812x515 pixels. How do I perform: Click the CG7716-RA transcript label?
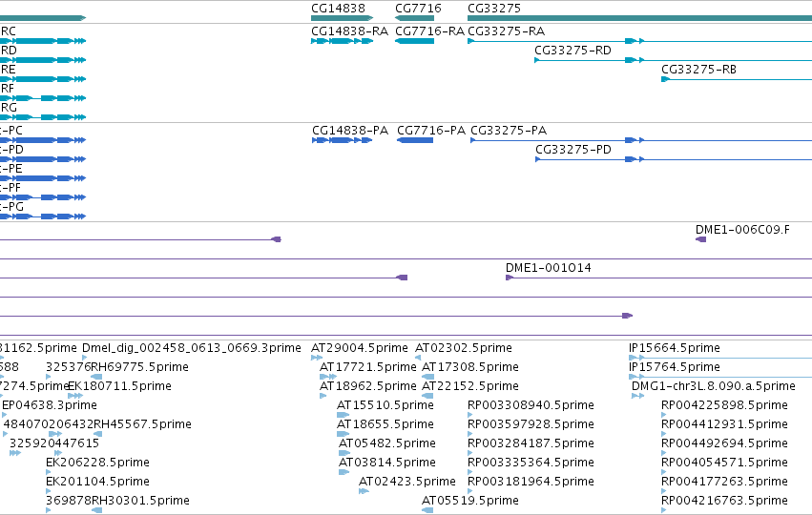point(429,31)
